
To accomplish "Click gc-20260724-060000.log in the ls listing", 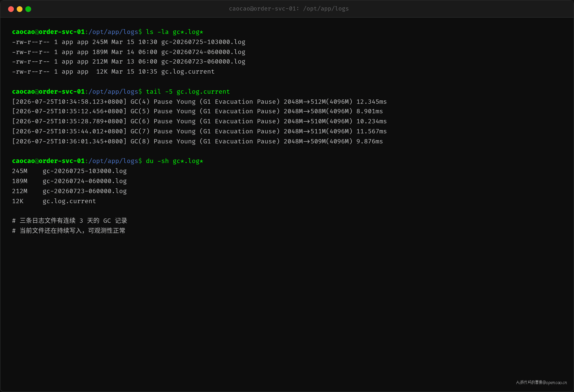I will 203,52.
